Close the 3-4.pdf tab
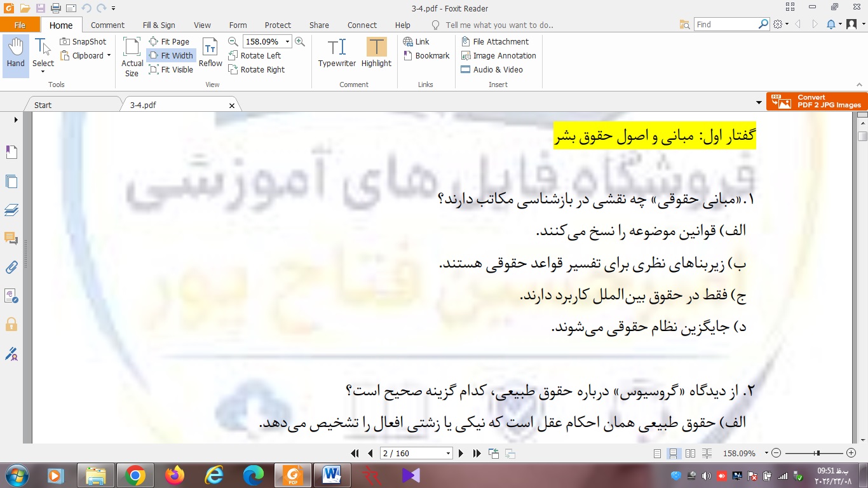 click(232, 105)
